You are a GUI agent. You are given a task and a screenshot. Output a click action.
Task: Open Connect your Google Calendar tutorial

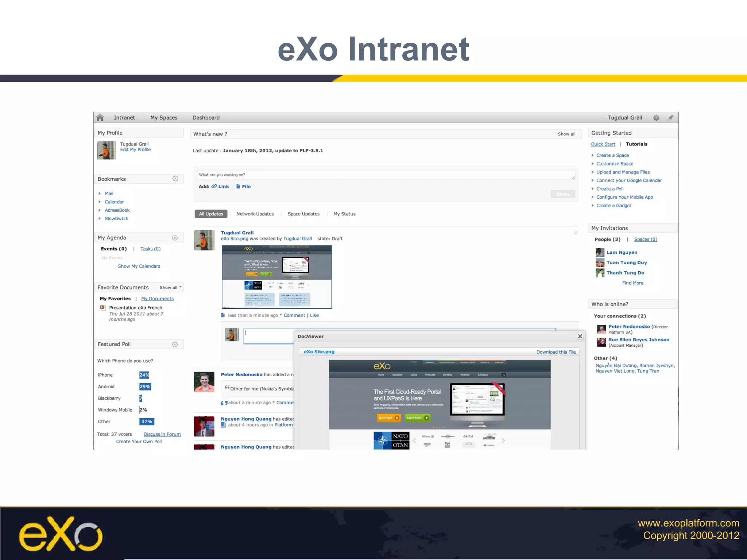pyautogui.click(x=629, y=180)
